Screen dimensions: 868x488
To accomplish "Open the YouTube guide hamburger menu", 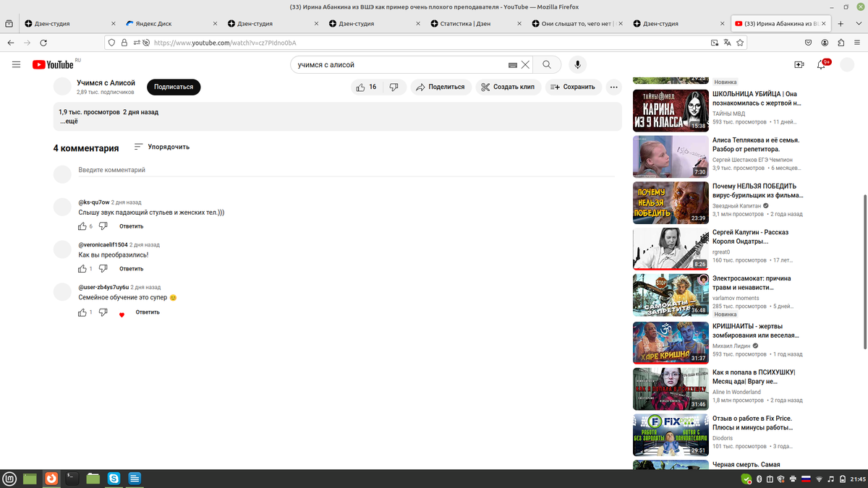I will (x=16, y=65).
